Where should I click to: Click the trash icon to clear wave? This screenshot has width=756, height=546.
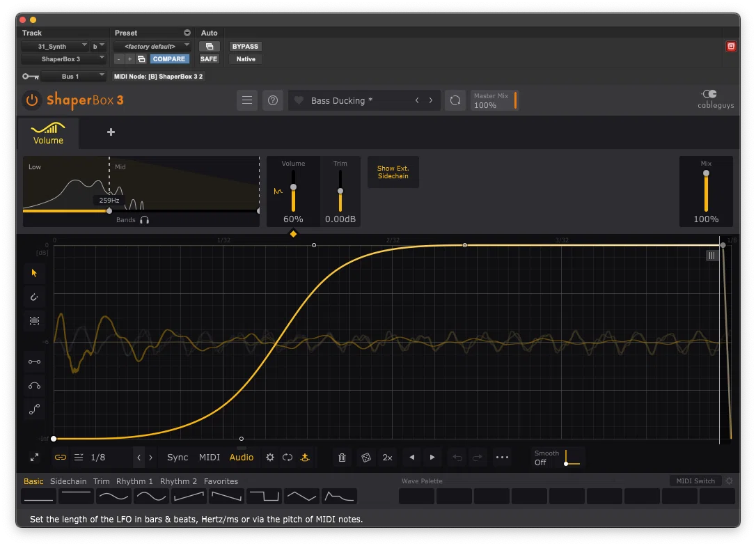coord(342,458)
